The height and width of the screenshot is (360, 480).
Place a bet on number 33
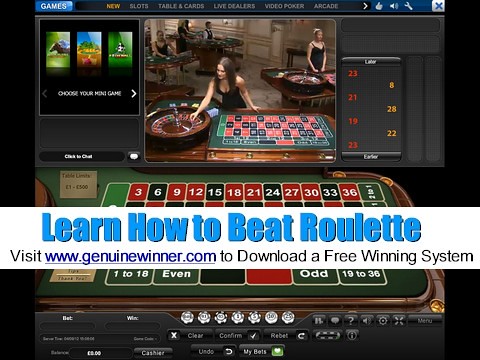click(x=330, y=192)
